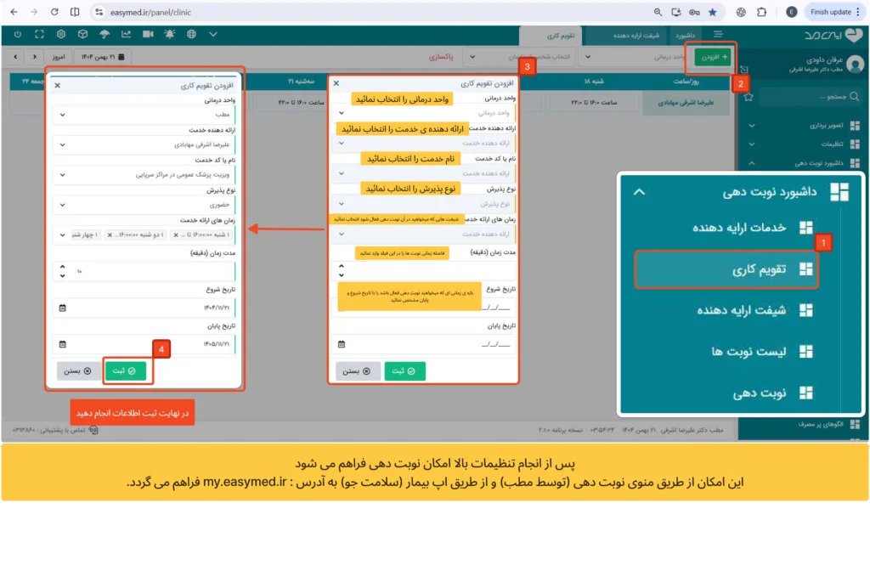Click the بستن button in the filled form
The width and height of the screenshot is (870, 588).
click(x=78, y=370)
